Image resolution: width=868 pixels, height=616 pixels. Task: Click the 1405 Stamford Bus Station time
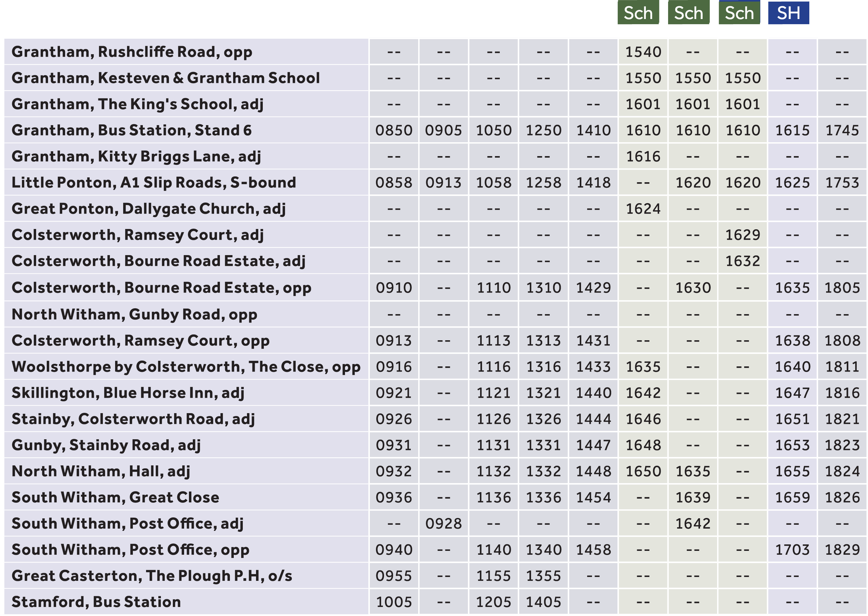(x=543, y=602)
